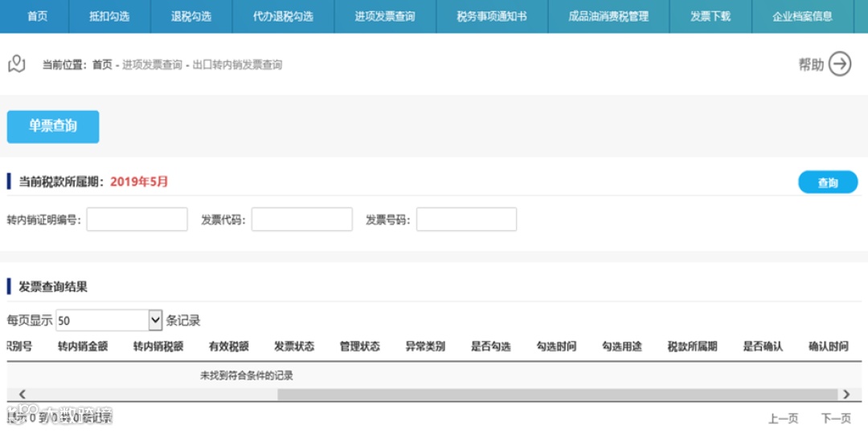
Task: Open help via the circled arrow icon
Action: 840,64
